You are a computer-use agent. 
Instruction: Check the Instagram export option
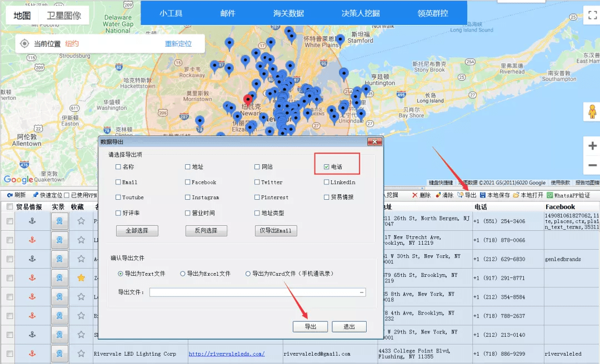click(x=188, y=198)
